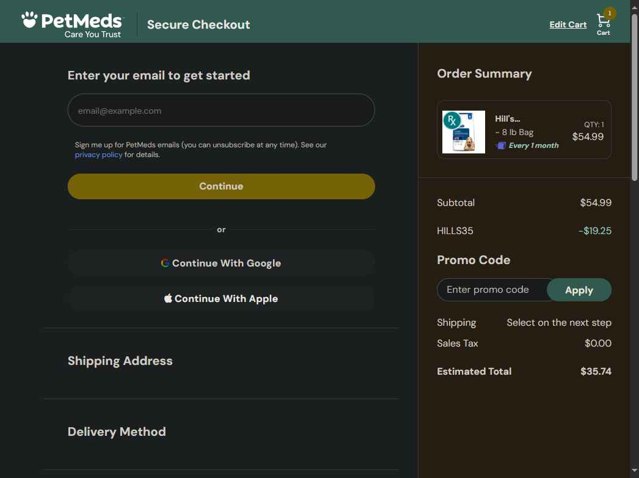Viewport: 639px width, 478px height.
Task: Click the Secure Checkout header title
Action: pos(198,24)
